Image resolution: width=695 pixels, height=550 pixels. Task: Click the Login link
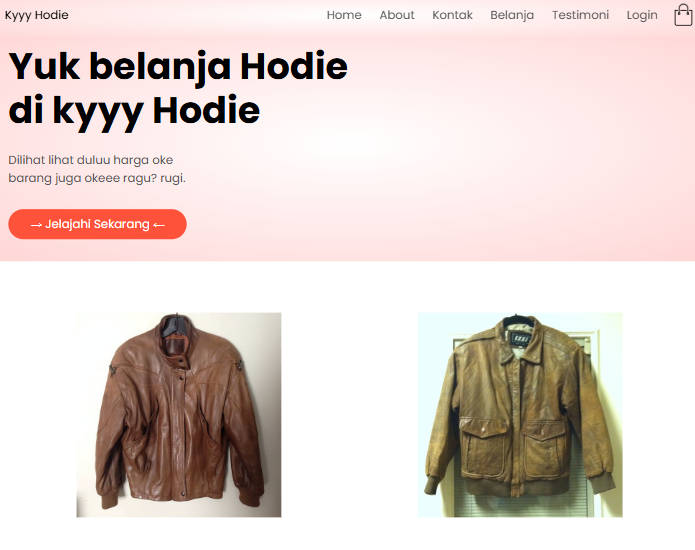pos(642,15)
